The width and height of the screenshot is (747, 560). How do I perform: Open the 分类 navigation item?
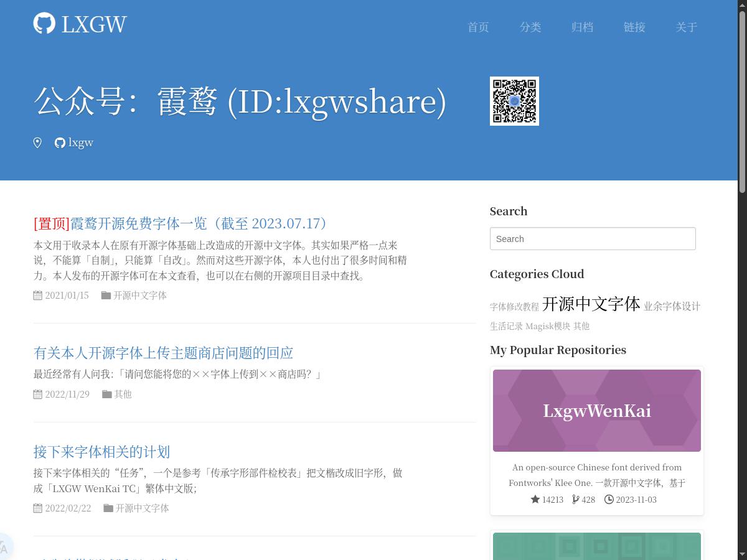pyautogui.click(x=530, y=27)
